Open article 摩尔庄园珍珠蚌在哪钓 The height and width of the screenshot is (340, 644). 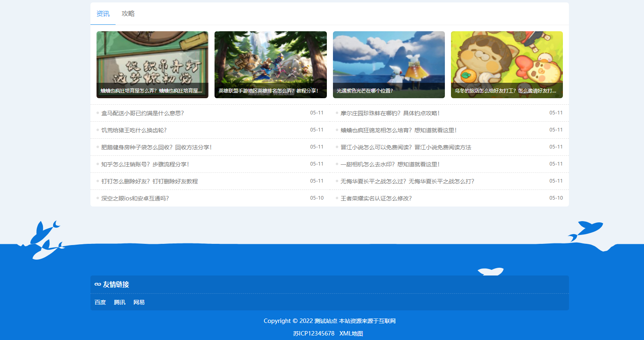[390, 113]
